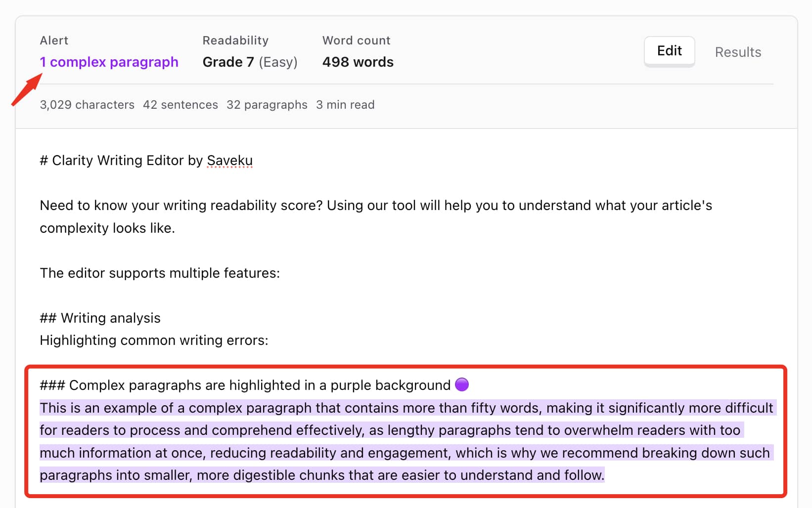Click the 'Need to know your writing readability' paragraph
812x508 pixels.
(376, 216)
